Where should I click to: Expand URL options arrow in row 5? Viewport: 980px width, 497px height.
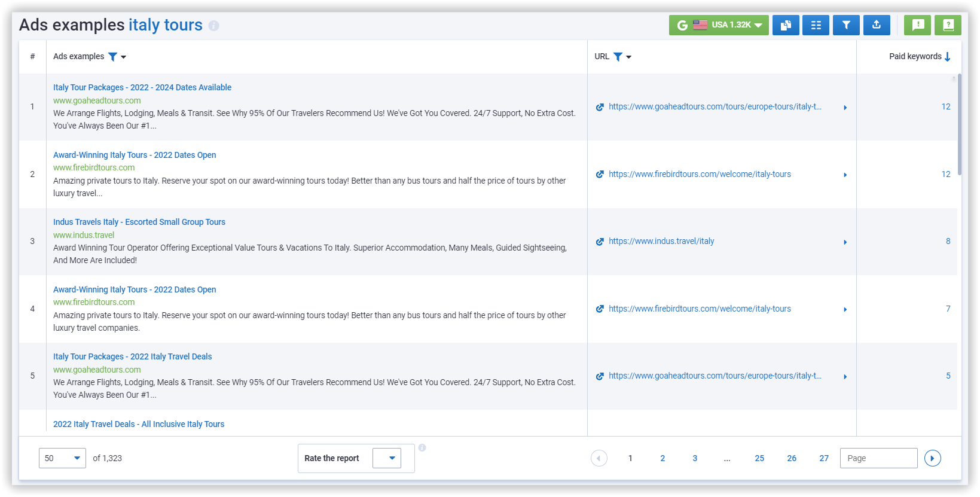(x=845, y=377)
